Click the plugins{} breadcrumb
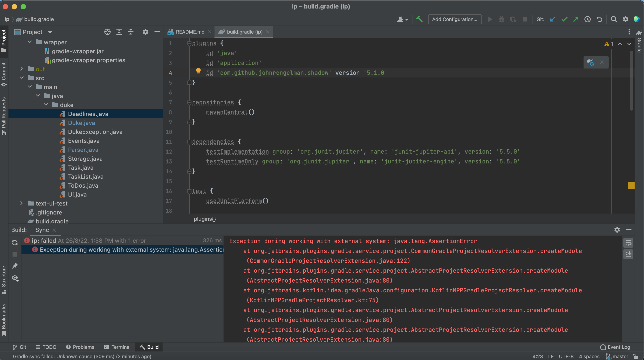The height and width of the screenshot is (360, 644). coord(205,219)
